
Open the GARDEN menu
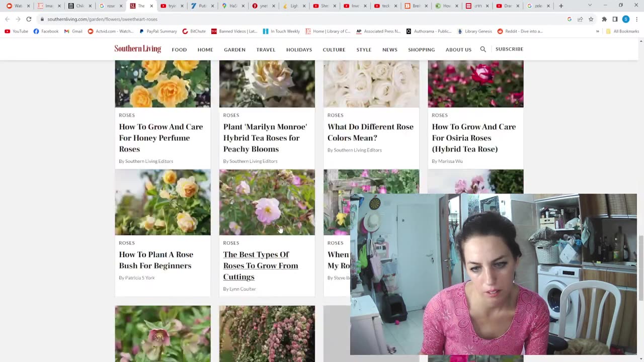tap(234, 50)
